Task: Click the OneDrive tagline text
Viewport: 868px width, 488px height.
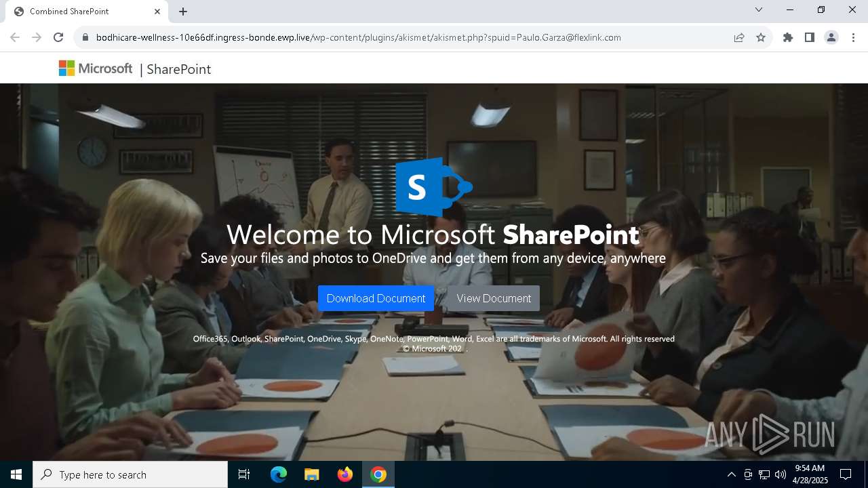Action: click(x=433, y=258)
